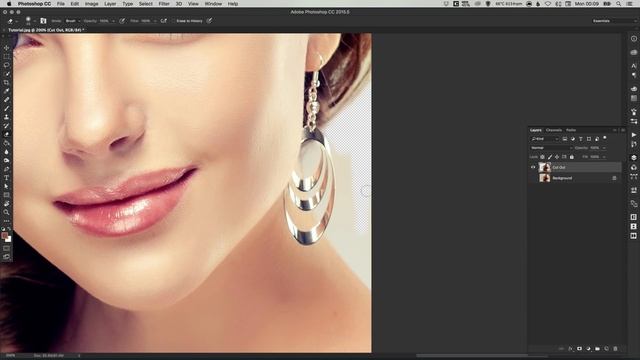Viewport: 640px width, 360px height.
Task: Toggle visibility of Cut Out layer
Action: pyautogui.click(x=533, y=167)
